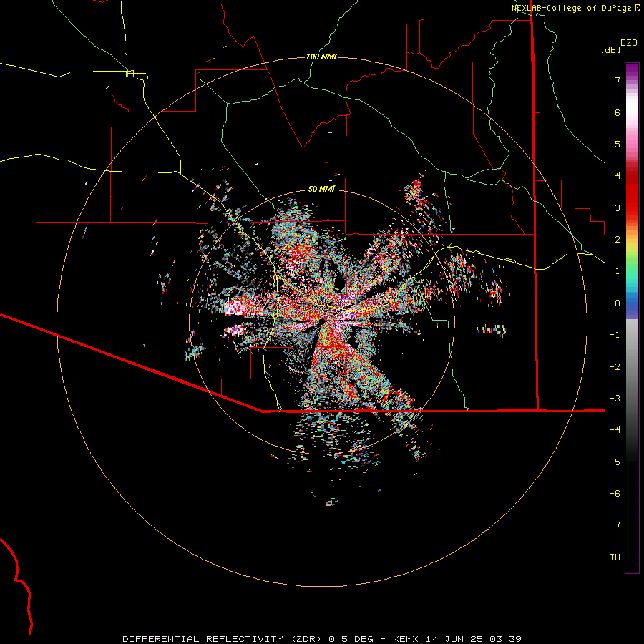The image size is (644, 644).
Task: Select the -7 value on the color scale
Action: coord(615,525)
